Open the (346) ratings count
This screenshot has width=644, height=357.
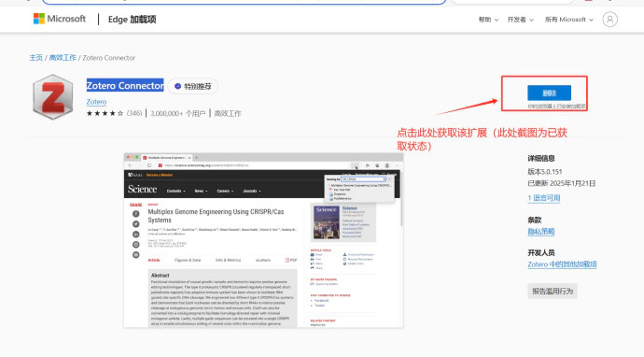click(x=134, y=113)
